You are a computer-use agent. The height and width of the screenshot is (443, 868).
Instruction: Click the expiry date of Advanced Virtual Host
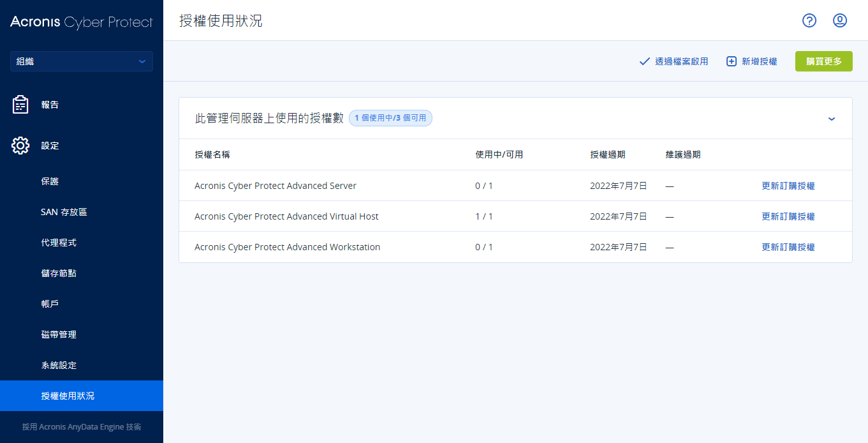(x=619, y=216)
